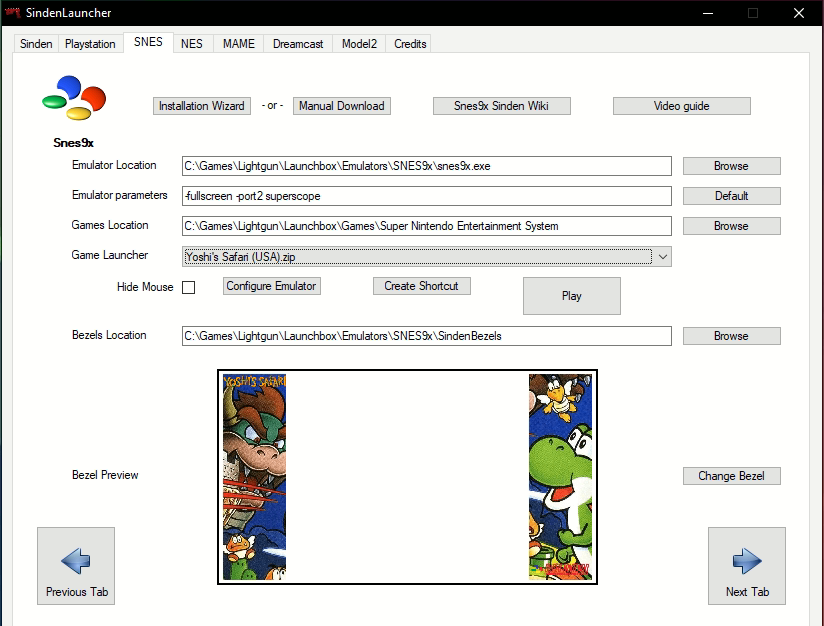Click the Snes9x heading text
The image size is (824, 626).
74,143
